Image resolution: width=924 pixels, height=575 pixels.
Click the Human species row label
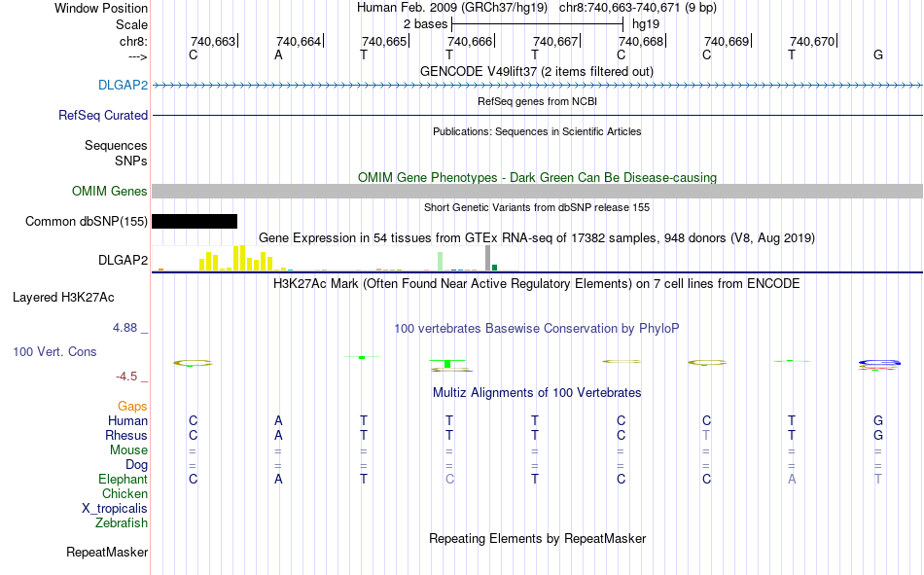click(x=127, y=420)
